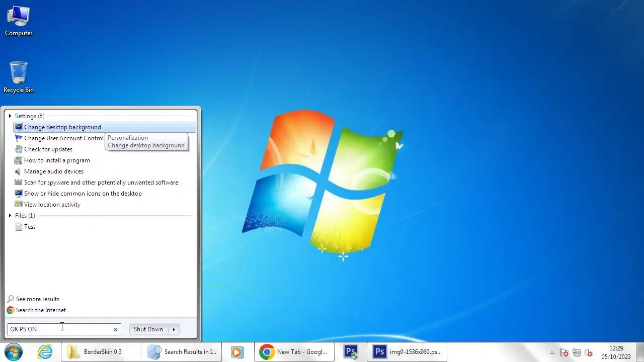Open Windows Media Player from the taskbar
This screenshot has width=644, height=362.
(x=237, y=351)
